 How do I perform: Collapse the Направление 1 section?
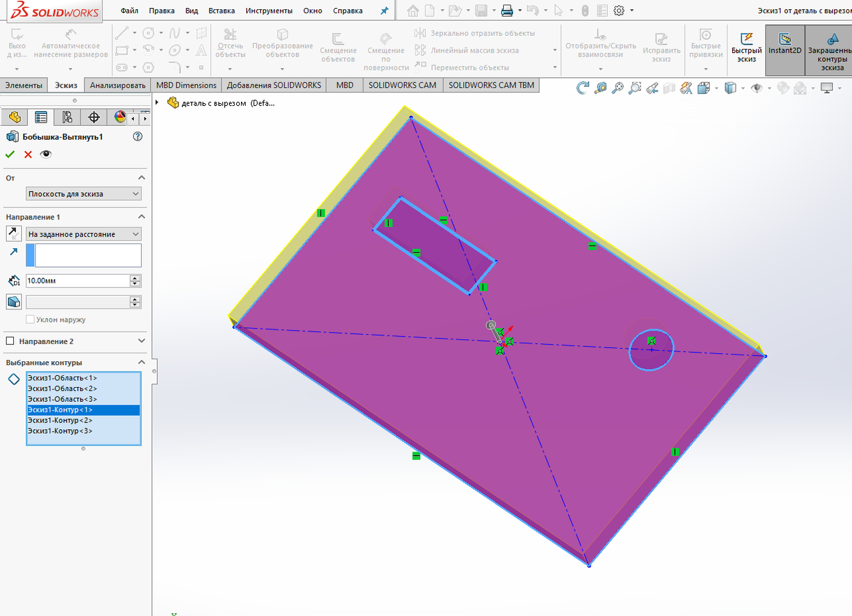[141, 217]
